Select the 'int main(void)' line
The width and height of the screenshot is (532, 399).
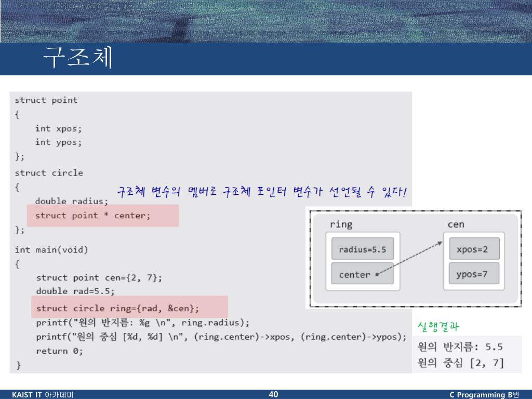click(x=51, y=250)
